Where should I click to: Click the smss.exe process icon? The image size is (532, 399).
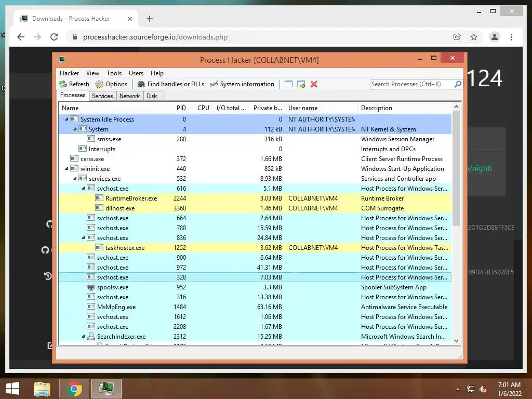91,139
